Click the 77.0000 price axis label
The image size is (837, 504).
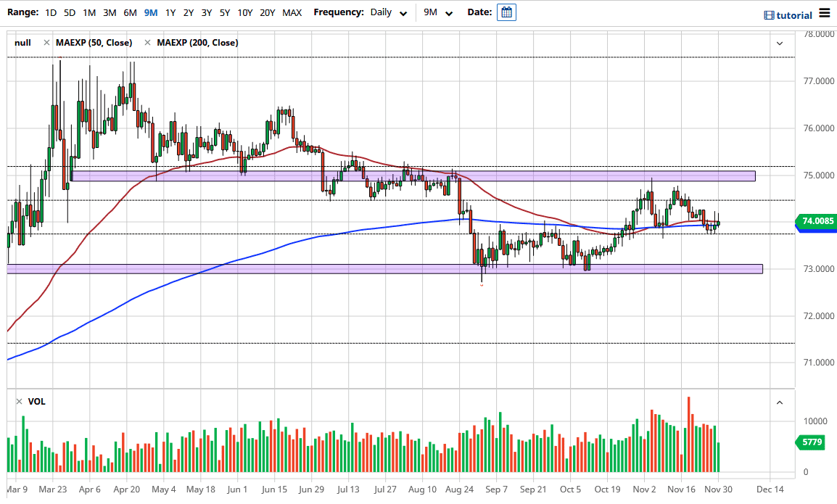click(x=819, y=81)
